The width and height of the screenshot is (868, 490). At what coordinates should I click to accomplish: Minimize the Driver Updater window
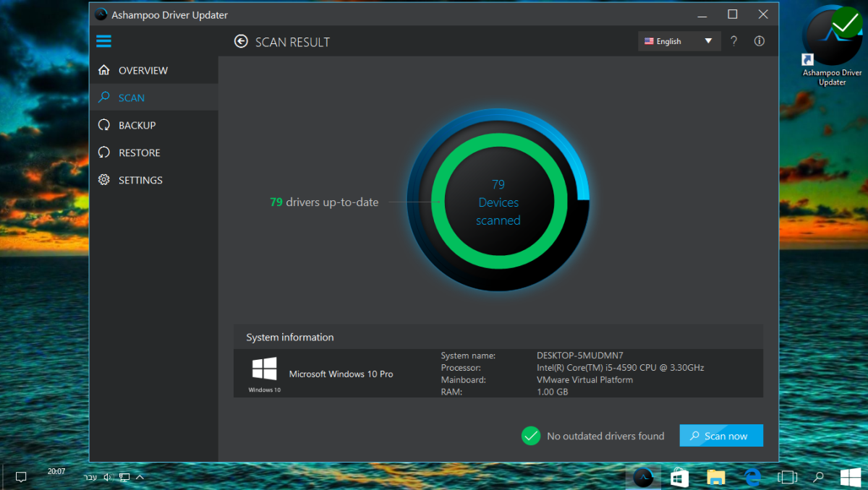(702, 14)
